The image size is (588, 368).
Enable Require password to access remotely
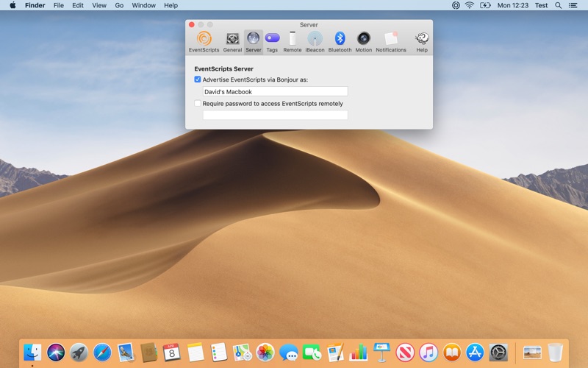coord(198,104)
